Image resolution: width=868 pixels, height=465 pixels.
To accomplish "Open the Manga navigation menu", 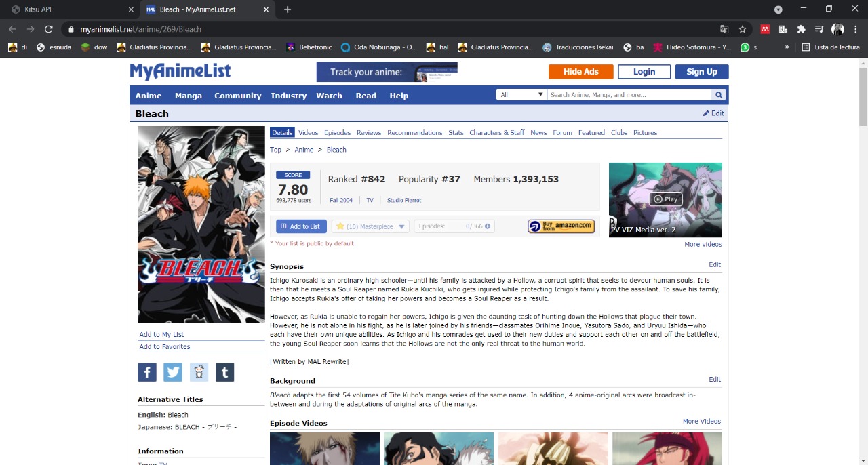I will pos(188,96).
